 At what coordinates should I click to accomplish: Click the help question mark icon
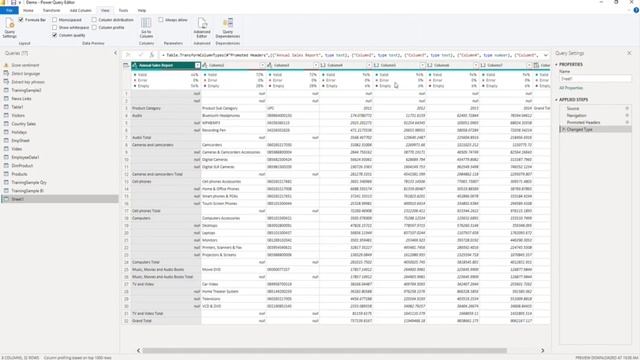(x=636, y=10)
